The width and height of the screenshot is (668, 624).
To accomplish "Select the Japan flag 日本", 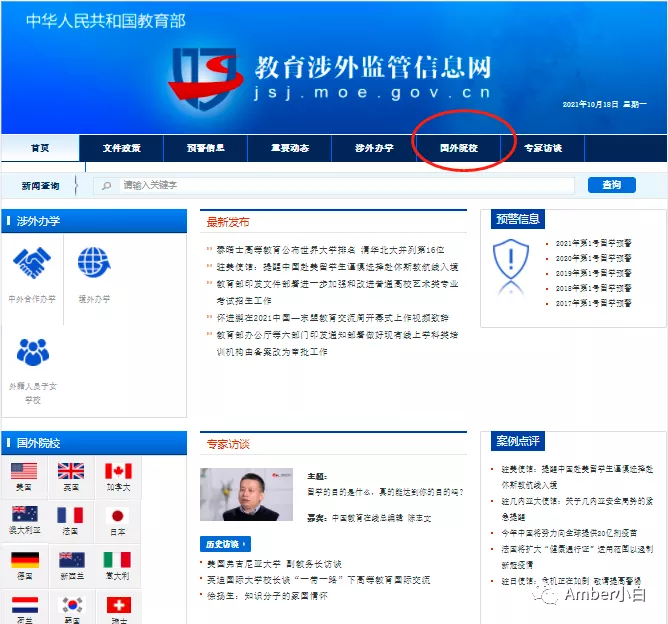I will pyautogui.click(x=118, y=516).
